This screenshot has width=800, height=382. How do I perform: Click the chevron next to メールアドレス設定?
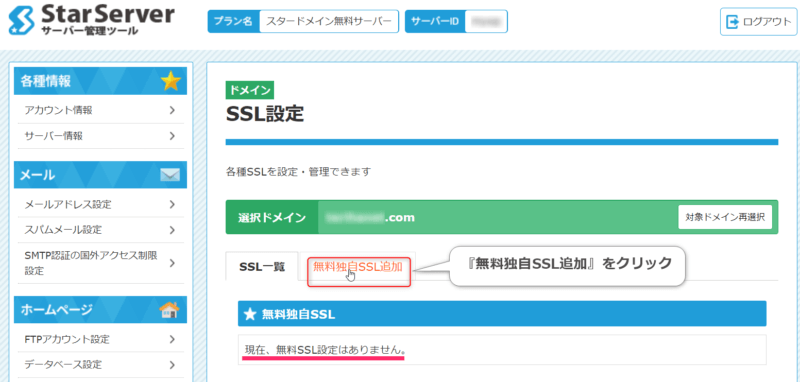click(172, 205)
